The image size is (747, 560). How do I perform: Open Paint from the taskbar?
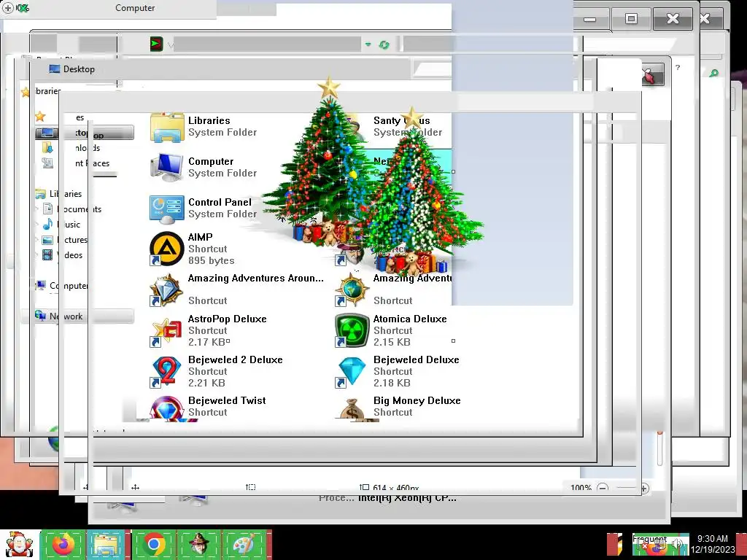point(244,544)
